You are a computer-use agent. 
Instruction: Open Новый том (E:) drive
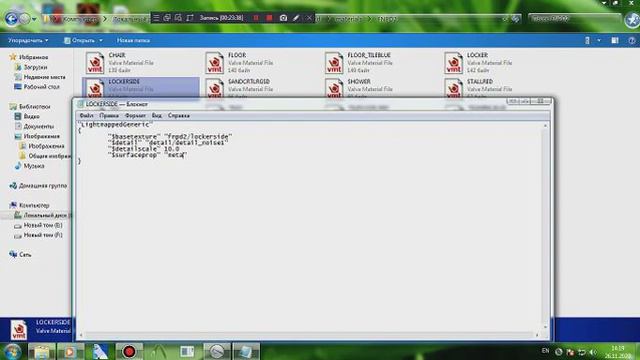click(38, 225)
